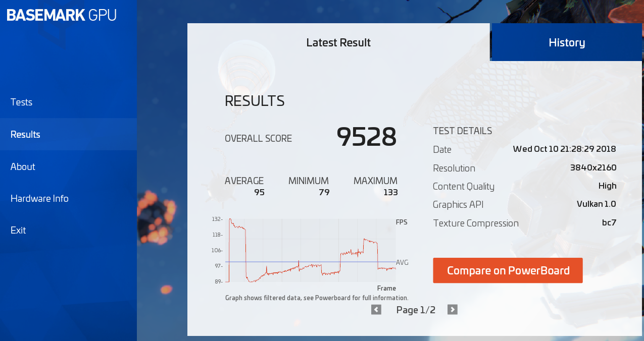
Task: Open Hardware Info in the sidebar
Action: point(68,198)
